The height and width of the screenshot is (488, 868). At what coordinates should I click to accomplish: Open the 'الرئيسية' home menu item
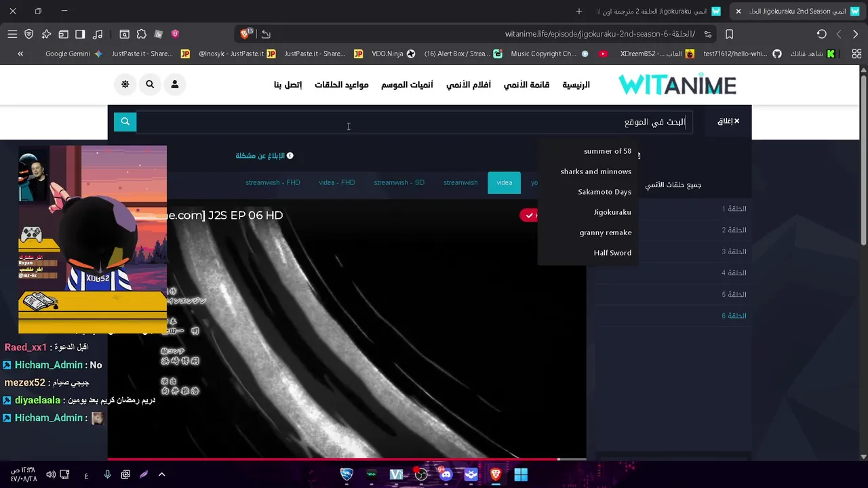576,85
